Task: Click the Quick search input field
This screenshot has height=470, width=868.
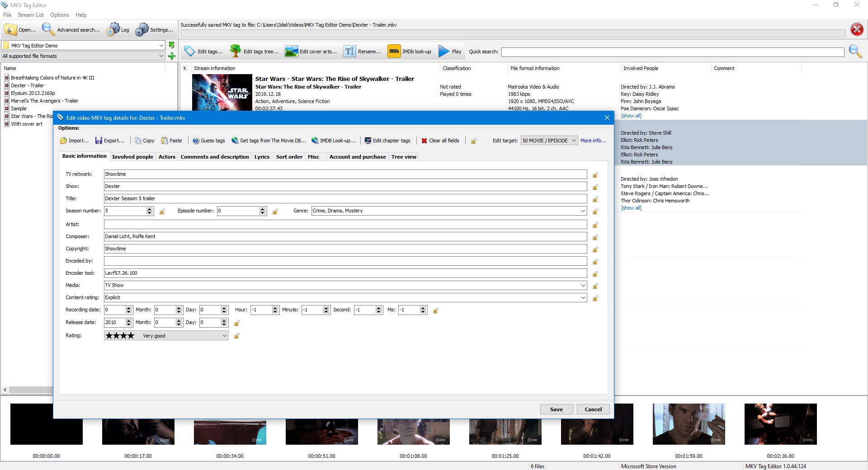Action: pos(673,52)
